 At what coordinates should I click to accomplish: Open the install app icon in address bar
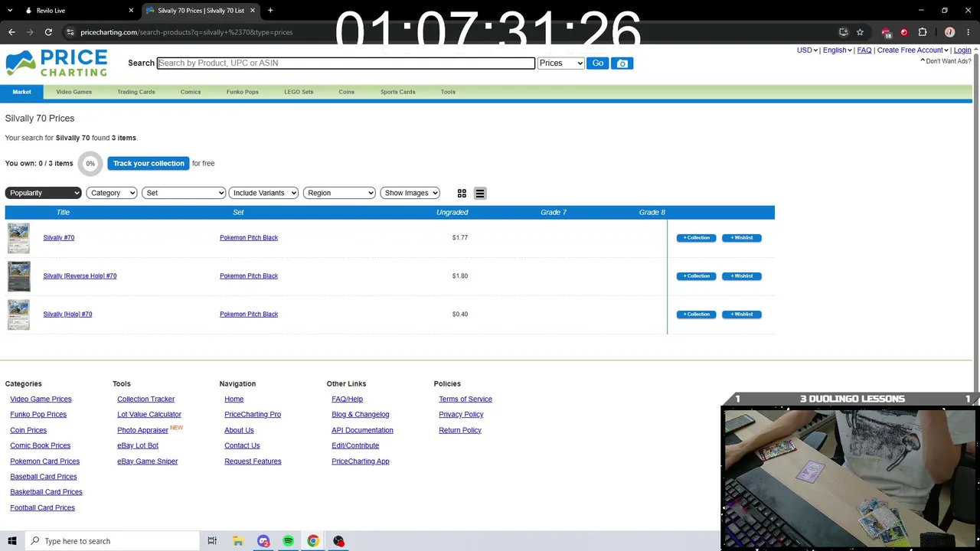click(x=844, y=32)
